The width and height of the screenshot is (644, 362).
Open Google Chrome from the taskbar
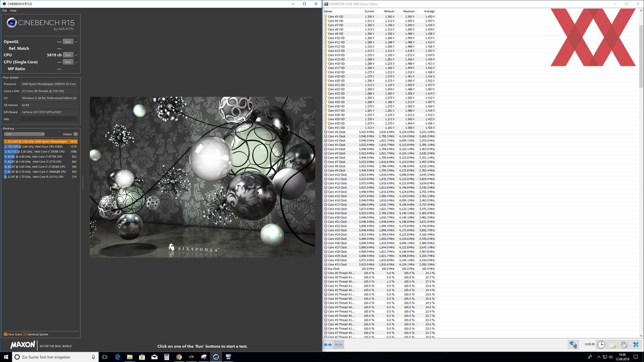[x=179, y=357]
